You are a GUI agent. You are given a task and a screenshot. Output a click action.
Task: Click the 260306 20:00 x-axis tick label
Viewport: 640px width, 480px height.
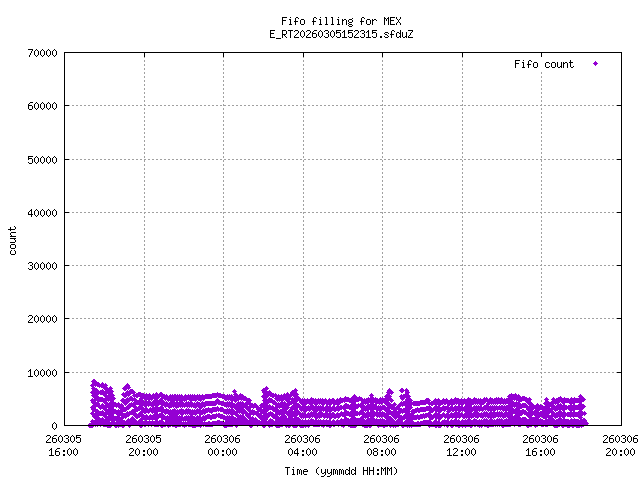pyautogui.click(x=620, y=445)
